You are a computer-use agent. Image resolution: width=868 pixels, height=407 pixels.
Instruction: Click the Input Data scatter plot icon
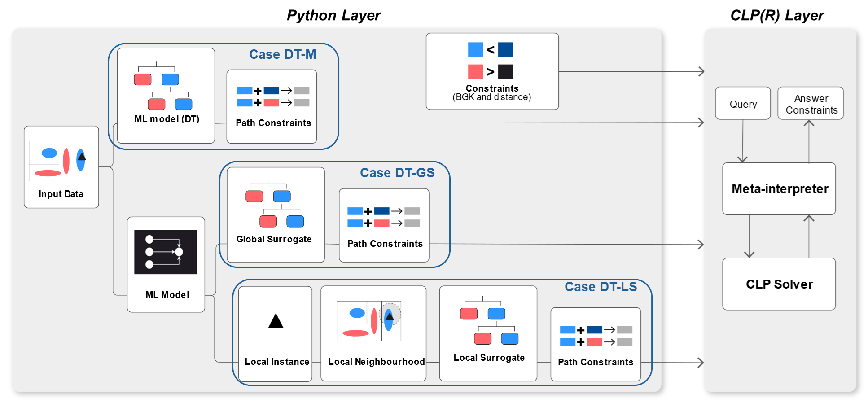coord(61,161)
